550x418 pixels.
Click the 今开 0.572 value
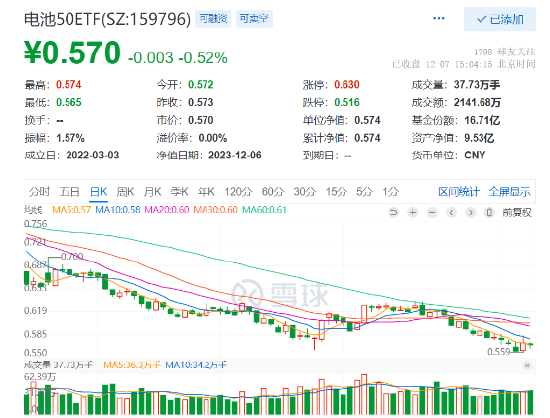[x=201, y=85]
